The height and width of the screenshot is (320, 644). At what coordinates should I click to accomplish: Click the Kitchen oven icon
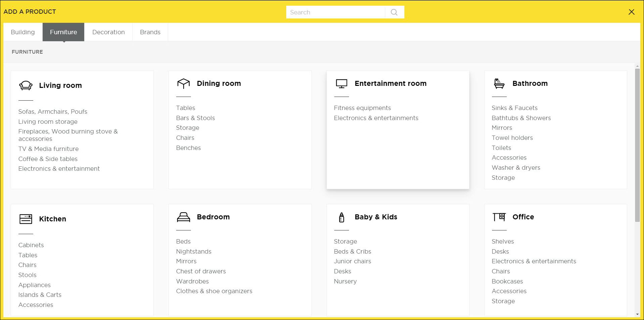point(26,219)
